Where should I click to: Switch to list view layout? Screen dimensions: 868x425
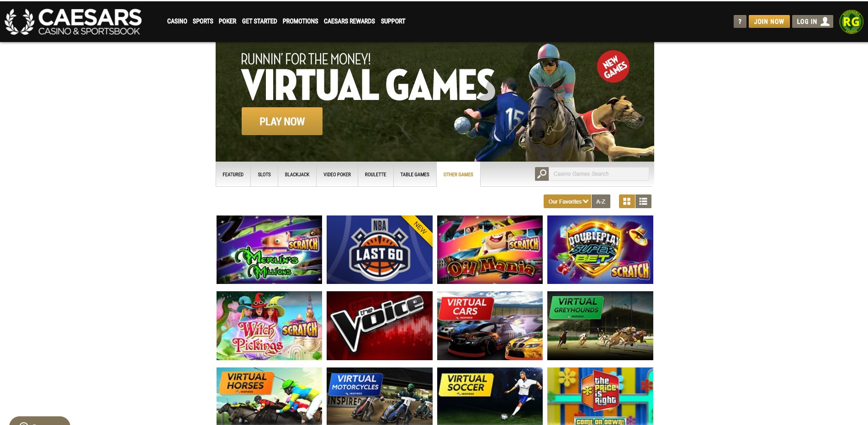(x=643, y=201)
